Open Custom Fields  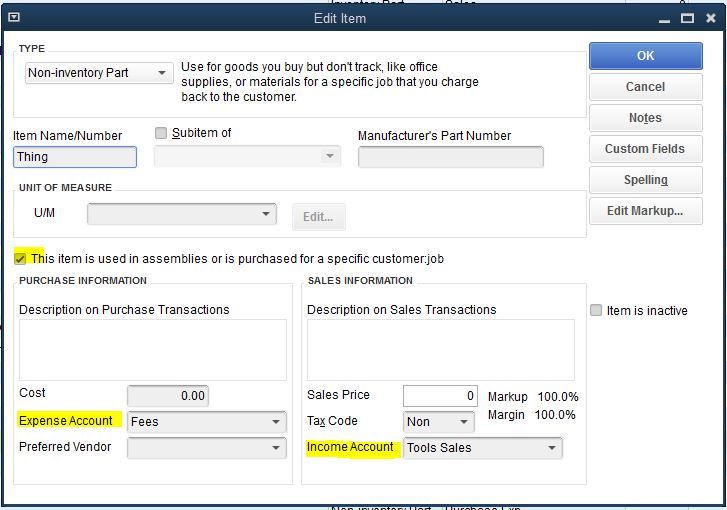pos(645,149)
